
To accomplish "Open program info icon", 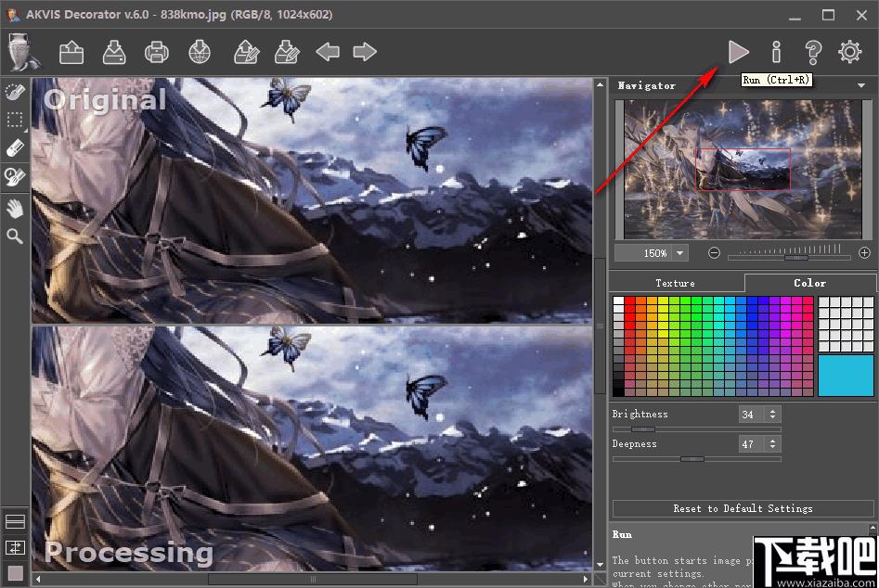I will point(776,52).
